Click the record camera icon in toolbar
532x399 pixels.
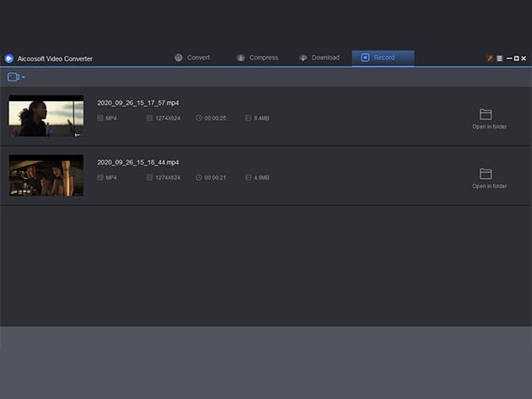pos(13,77)
